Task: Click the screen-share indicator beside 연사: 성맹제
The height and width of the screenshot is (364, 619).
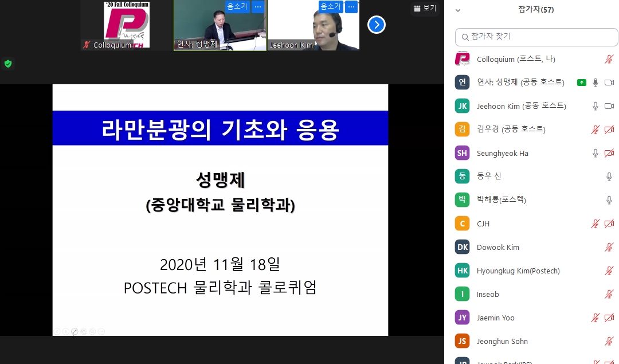Action: 582,83
